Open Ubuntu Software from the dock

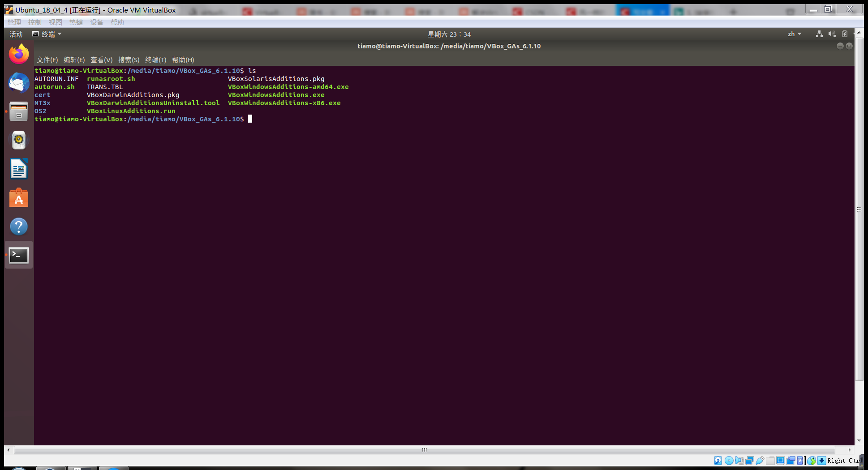[18, 197]
